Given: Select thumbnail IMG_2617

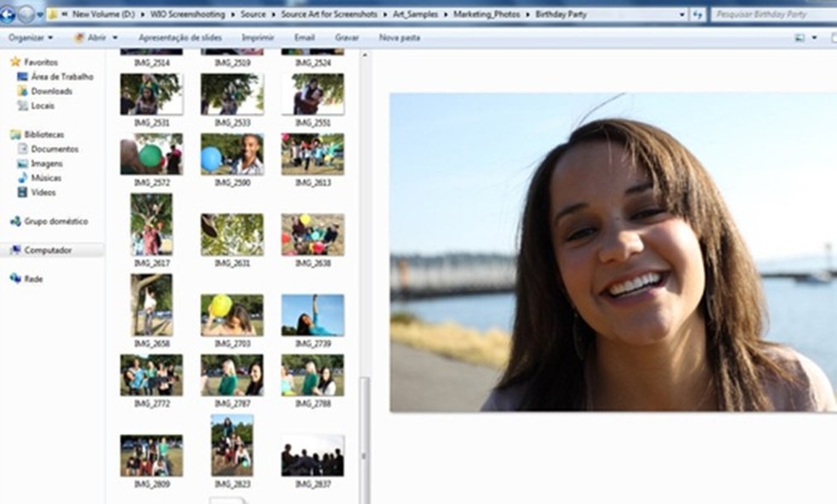Looking at the screenshot, I should coord(151,224).
